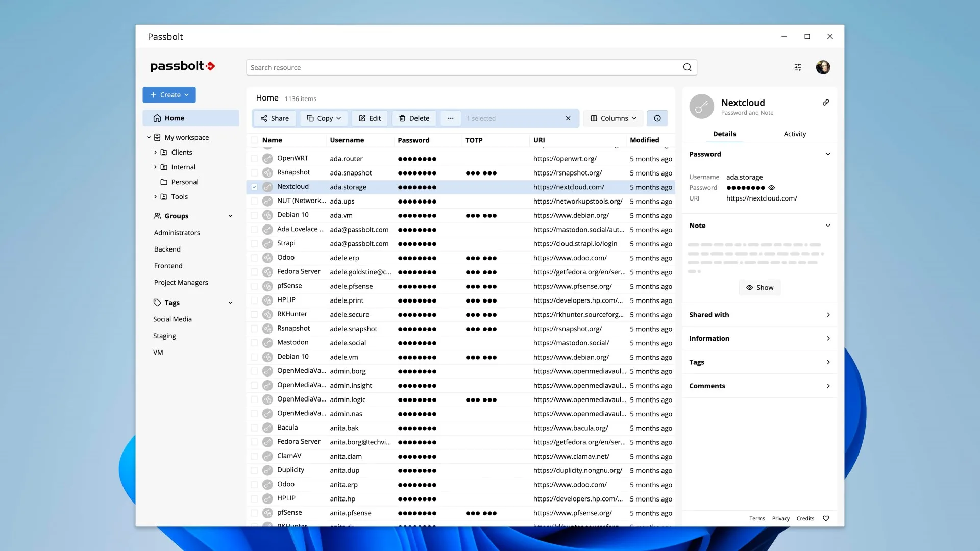The width and height of the screenshot is (980, 551).
Task: Open the Administrators group
Action: [x=177, y=233]
